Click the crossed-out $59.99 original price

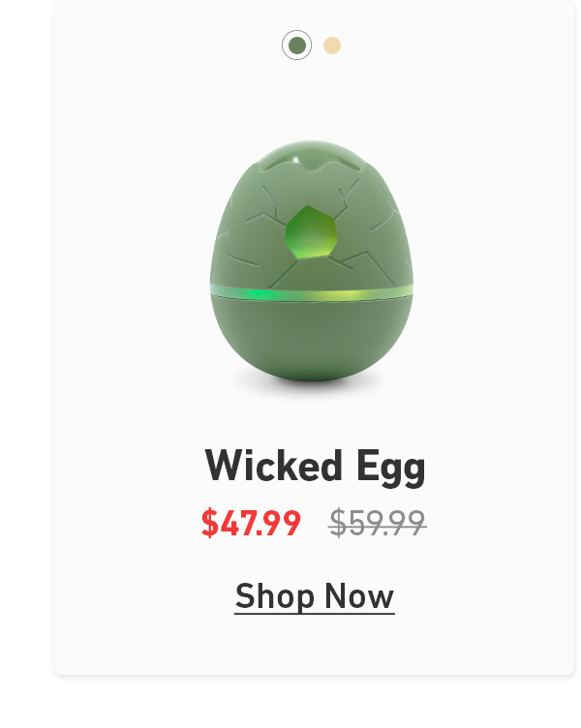377,523
